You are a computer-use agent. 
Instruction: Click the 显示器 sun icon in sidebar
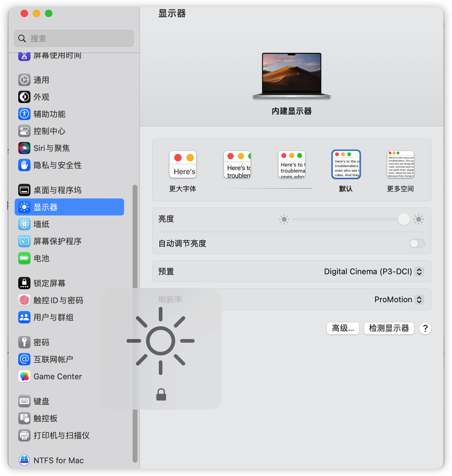coord(24,207)
